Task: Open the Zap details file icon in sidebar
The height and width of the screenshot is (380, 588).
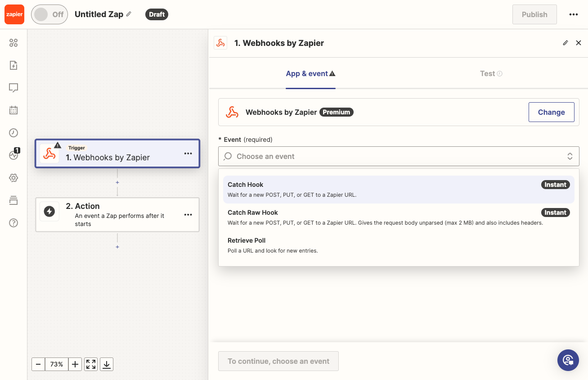Action: [13, 65]
